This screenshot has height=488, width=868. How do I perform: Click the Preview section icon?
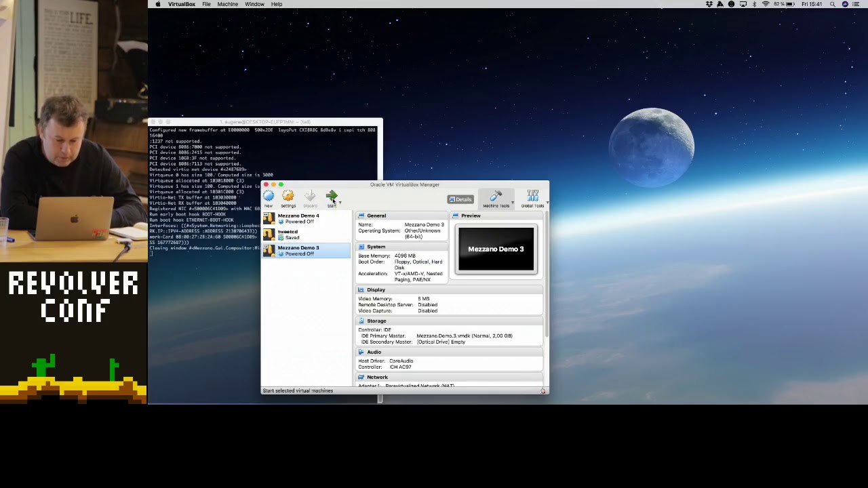pyautogui.click(x=456, y=216)
